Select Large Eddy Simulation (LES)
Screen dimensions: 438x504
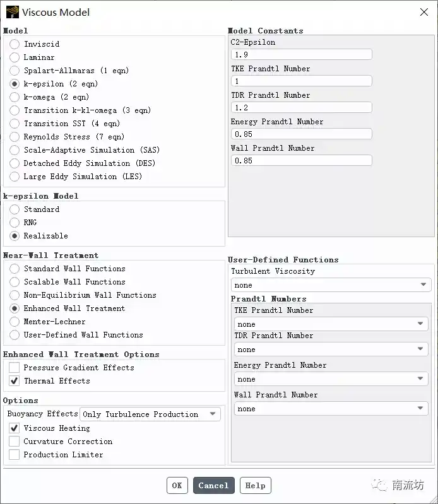pos(15,177)
